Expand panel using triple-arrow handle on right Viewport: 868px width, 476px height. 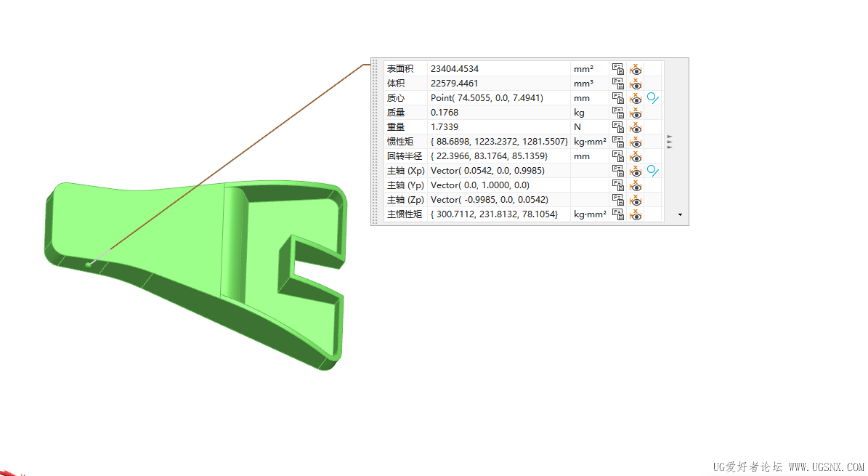[670, 142]
